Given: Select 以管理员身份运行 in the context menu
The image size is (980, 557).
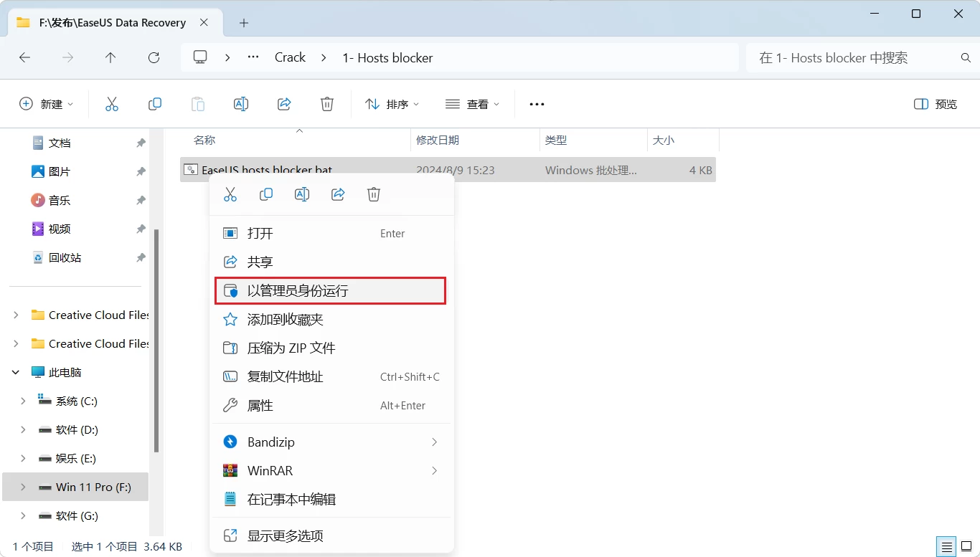Looking at the screenshot, I should coord(331,291).
